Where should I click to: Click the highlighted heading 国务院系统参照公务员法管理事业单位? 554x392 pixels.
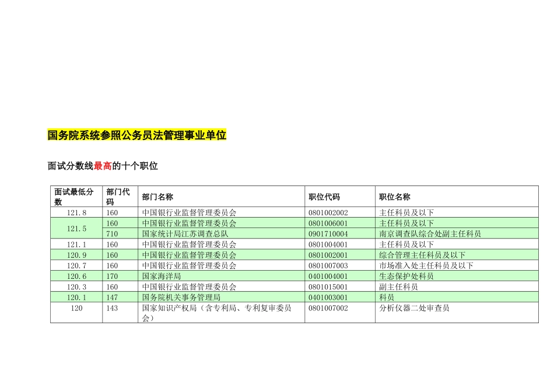(136, 135)
